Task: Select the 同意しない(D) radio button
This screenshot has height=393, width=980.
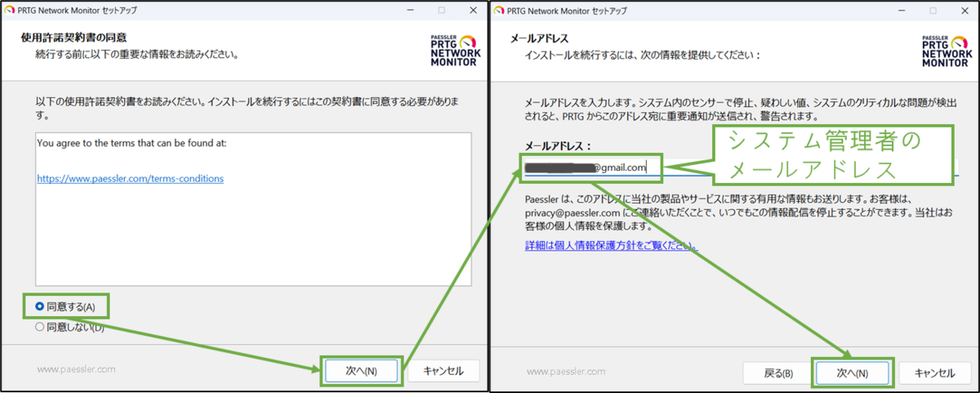Action: (40, 328)
